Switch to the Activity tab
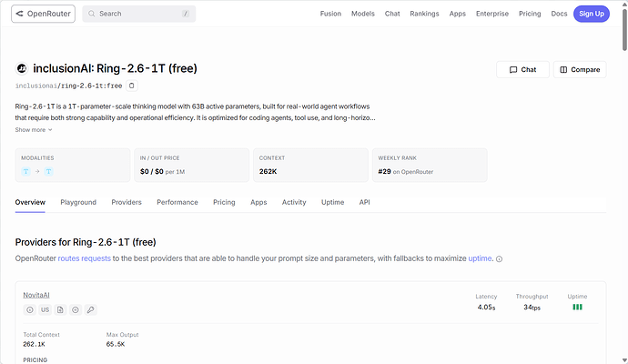 click(x=294, y=202)
